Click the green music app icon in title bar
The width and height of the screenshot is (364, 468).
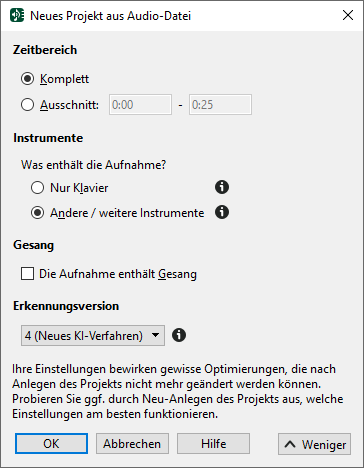(17, 15)
